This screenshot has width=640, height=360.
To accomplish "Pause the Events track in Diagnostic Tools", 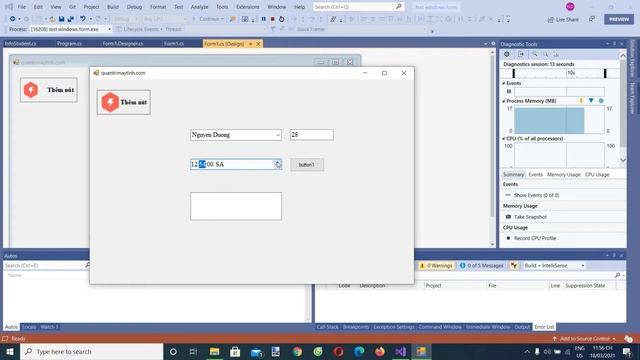I will [509, 91].
